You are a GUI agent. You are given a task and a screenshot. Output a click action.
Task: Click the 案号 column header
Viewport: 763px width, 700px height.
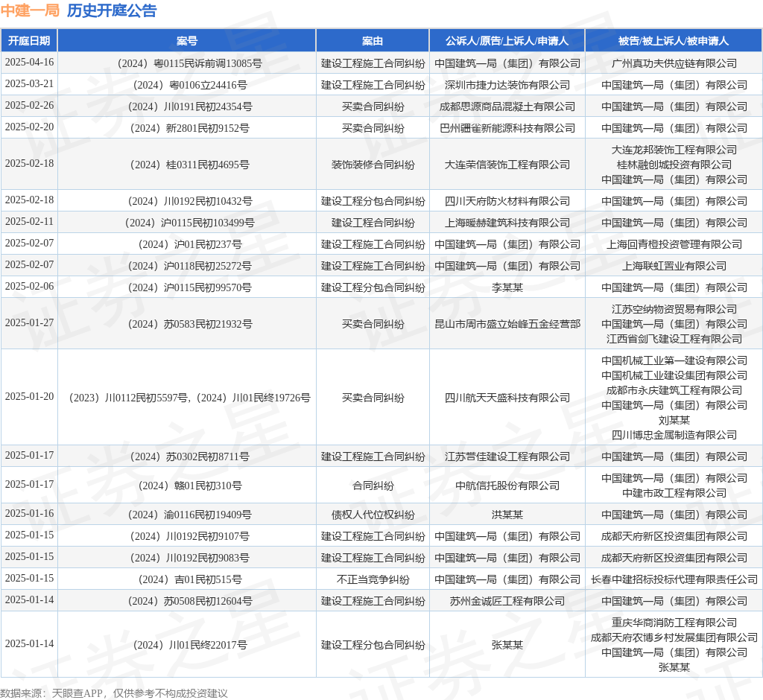pos(187,41)
